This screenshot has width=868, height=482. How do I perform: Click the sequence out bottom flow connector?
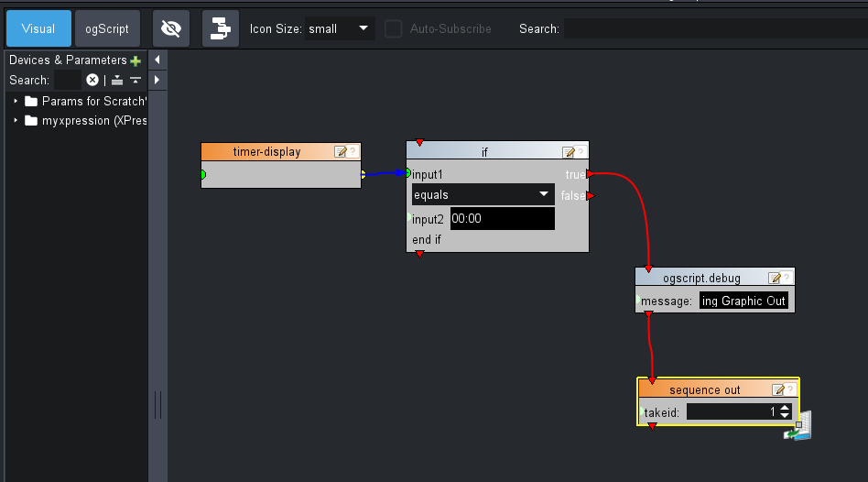[652, 426]
